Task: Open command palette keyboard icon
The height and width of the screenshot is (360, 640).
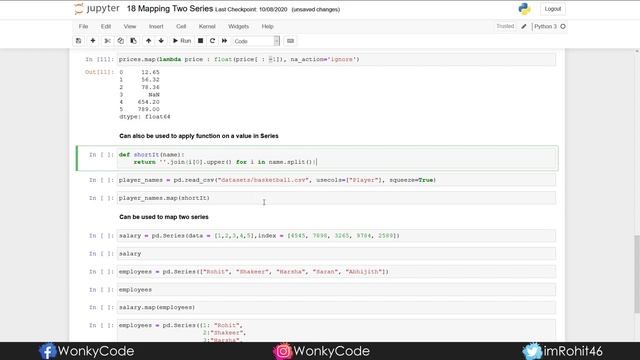Action: pos(290,41)
